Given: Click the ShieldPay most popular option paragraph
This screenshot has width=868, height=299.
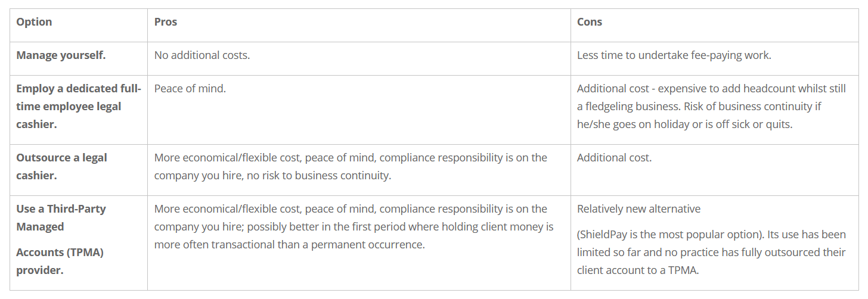Looking at the screenshot, I should coord(711,252).
